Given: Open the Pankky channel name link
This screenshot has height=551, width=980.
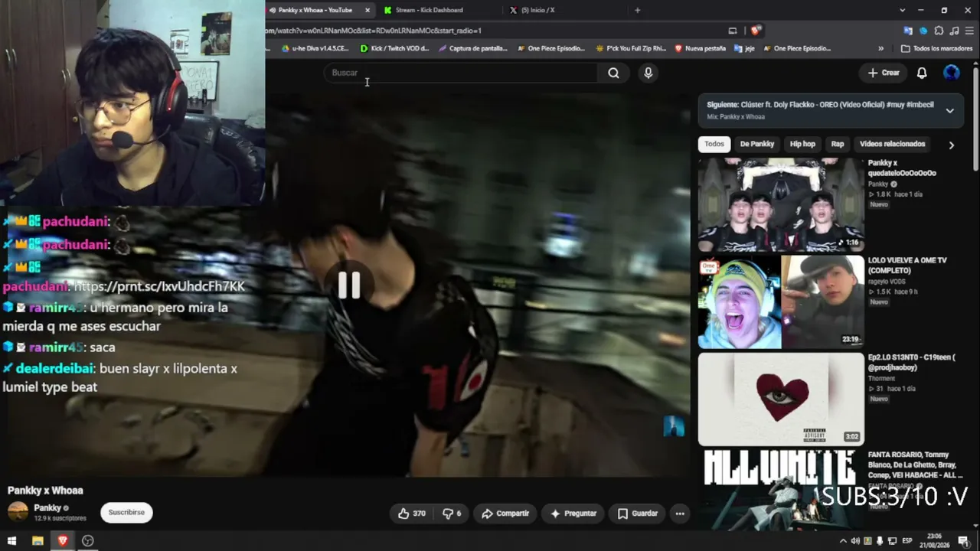Looking at the screenshot, I should (x=47, y=507).
